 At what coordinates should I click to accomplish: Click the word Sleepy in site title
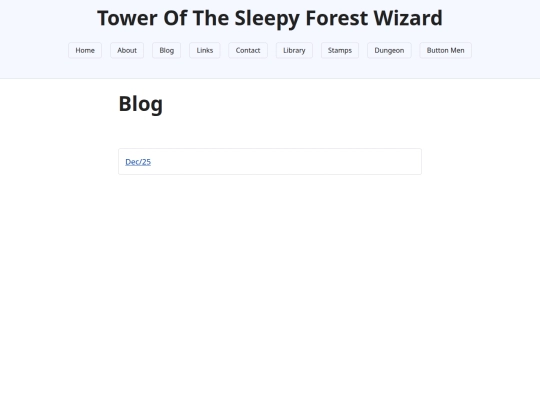pos(267,19)
